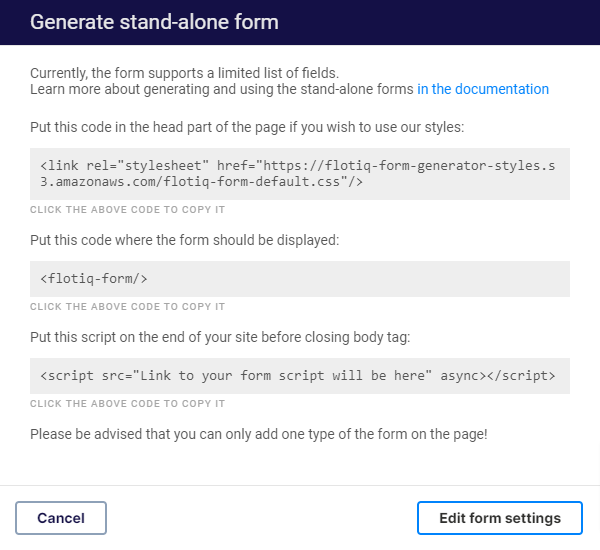Open Edit form settings
This screenshot has width=600, height=550.
tap(500, 518)
